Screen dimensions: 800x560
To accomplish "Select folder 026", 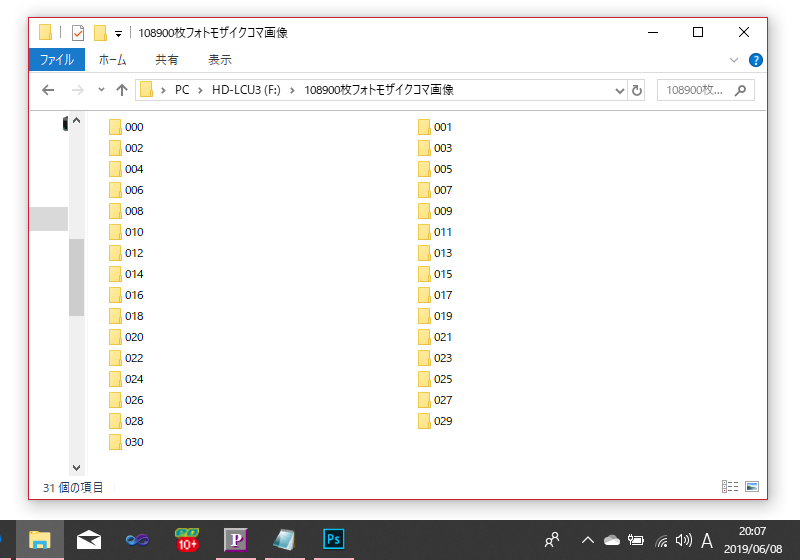I will 126,400.
